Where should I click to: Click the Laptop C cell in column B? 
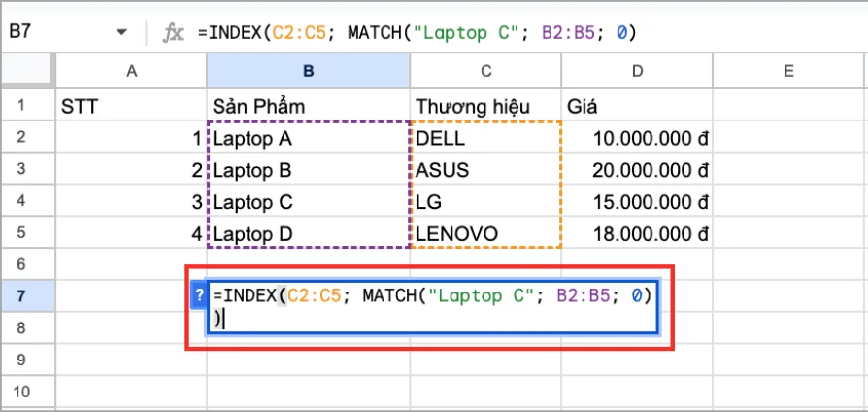coord(309,201)
